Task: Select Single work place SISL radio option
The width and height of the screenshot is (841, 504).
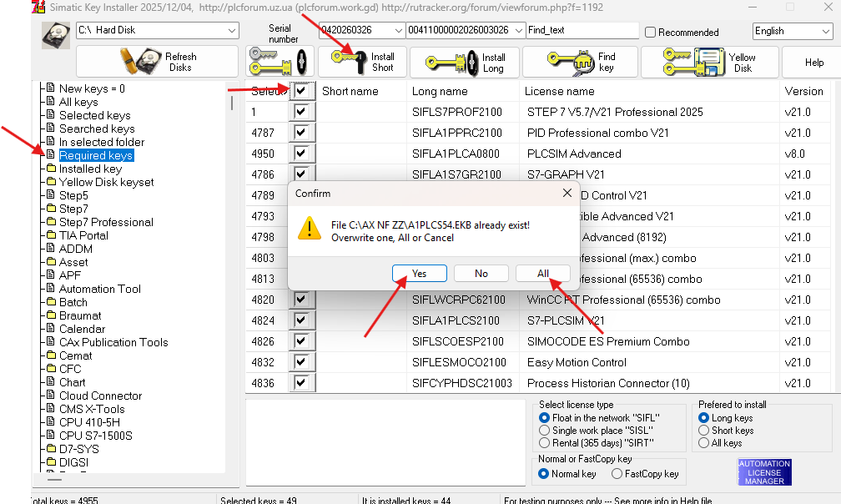Action: coord(545,431)
